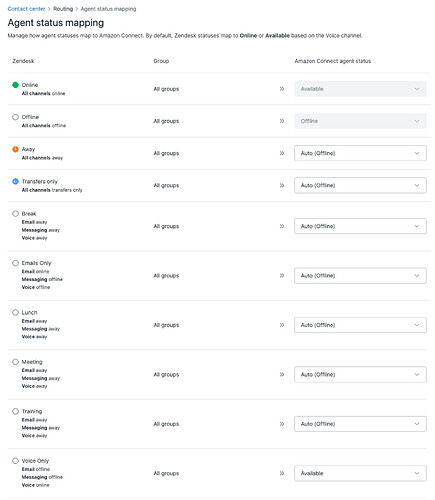
Task: Select the Emails Only status name
Action: [x=36, y=263]
